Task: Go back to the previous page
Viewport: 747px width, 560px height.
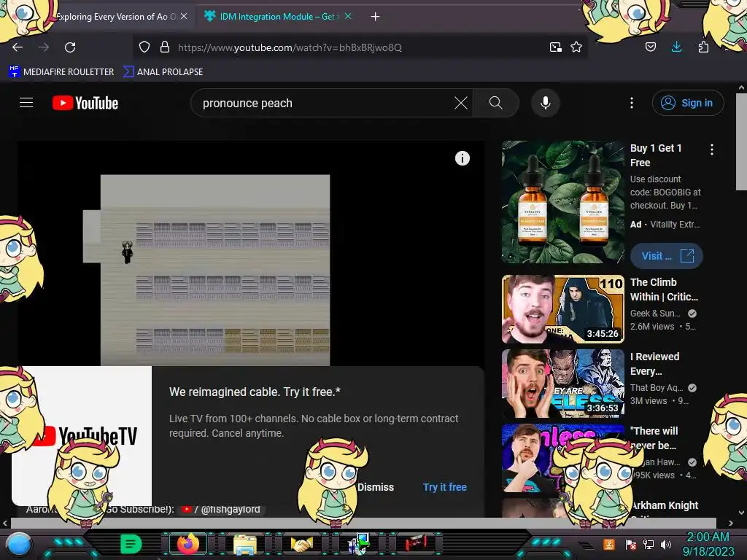Action: [18, 47]
